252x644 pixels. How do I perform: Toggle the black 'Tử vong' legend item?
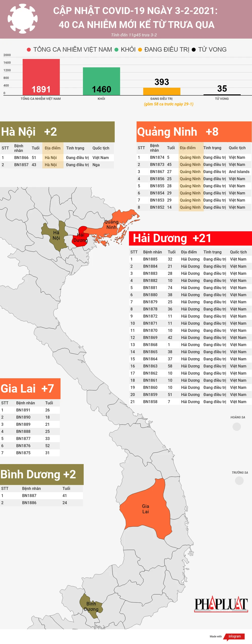pyautogui.click(x=209, y=50)
